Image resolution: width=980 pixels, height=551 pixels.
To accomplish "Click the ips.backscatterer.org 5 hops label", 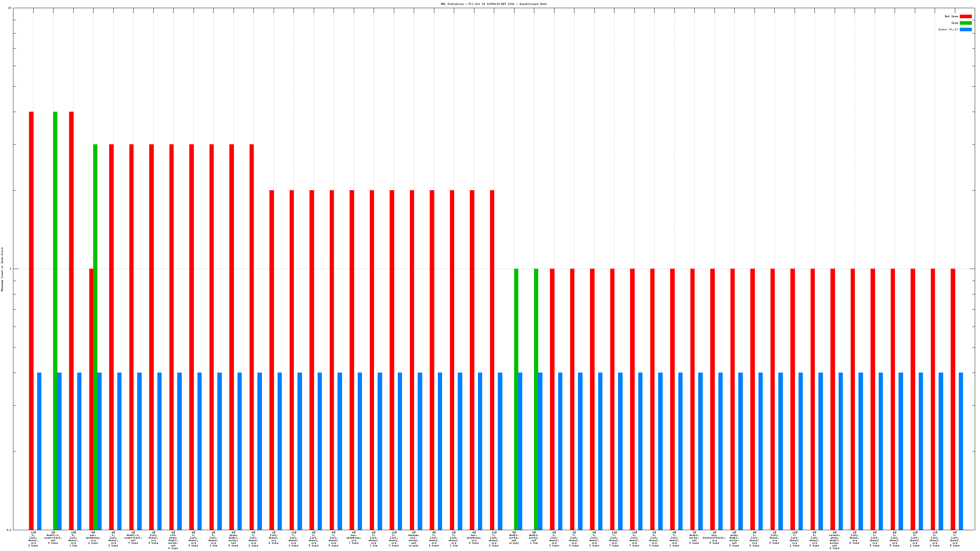I will coord(714,538).
